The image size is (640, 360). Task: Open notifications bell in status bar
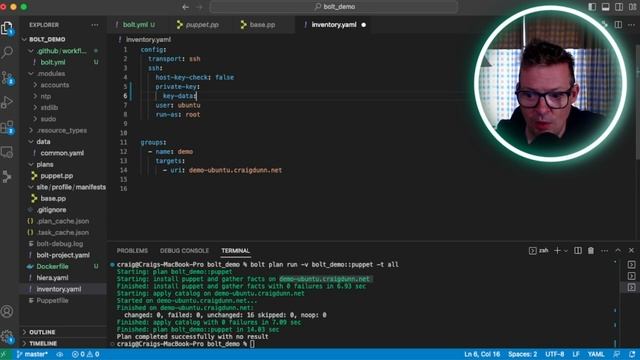click(632, 354)
